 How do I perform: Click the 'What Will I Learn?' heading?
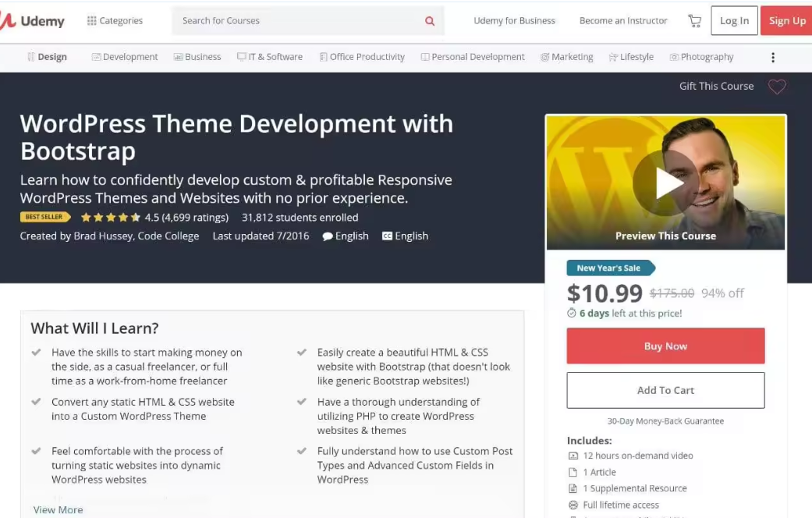click(94, 328)
